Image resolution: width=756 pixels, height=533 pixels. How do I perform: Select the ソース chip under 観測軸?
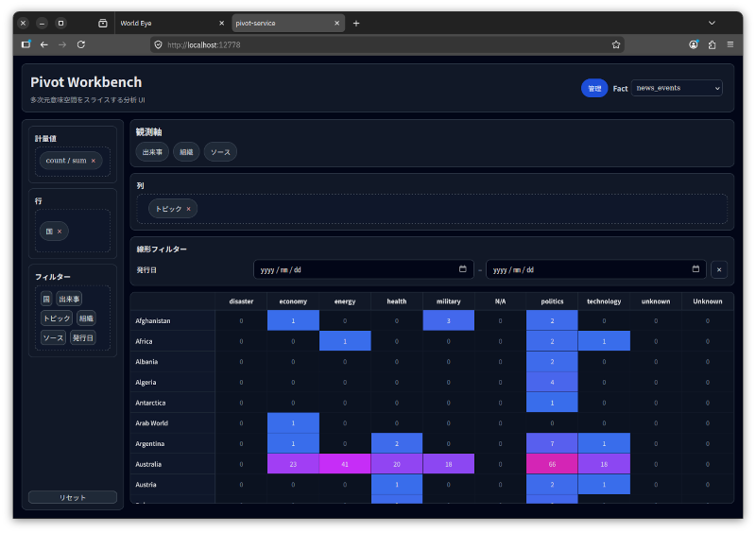(220, 151)
